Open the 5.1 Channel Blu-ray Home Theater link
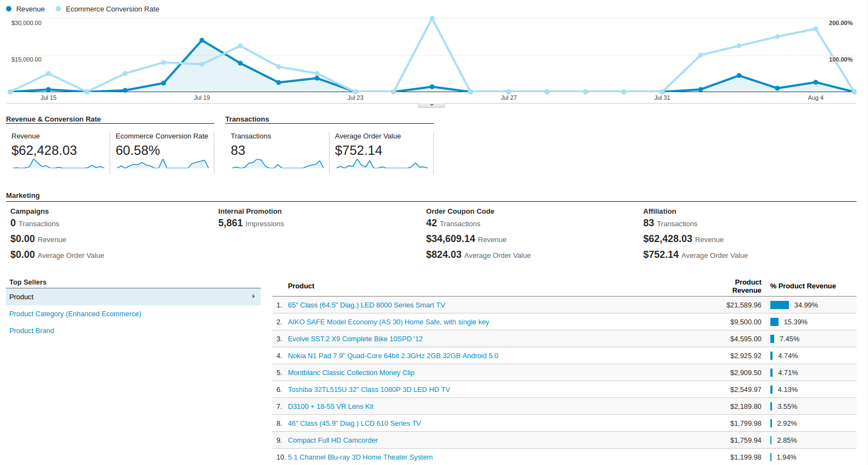 click(360, 457)
